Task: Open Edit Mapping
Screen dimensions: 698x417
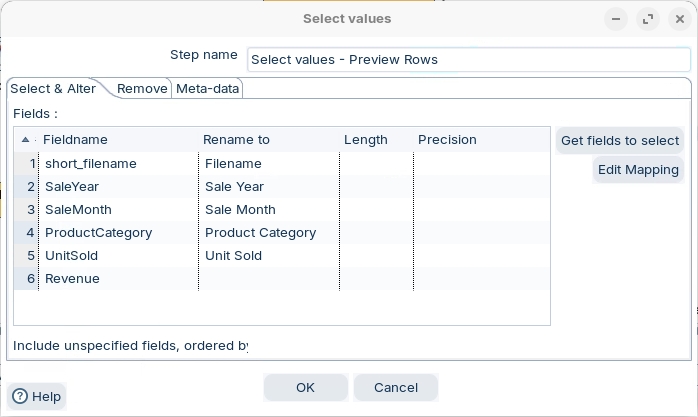Action: (x=637, y=170)
